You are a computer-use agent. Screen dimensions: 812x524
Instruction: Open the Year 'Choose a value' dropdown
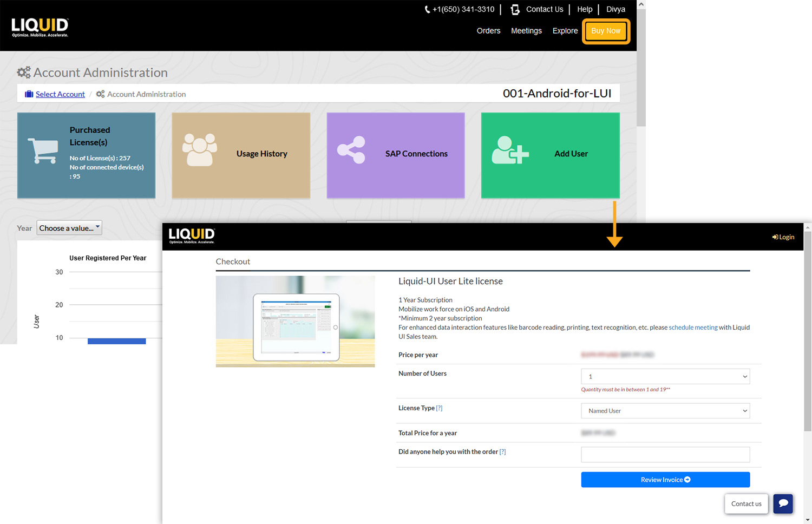click(x=69, y=228)
